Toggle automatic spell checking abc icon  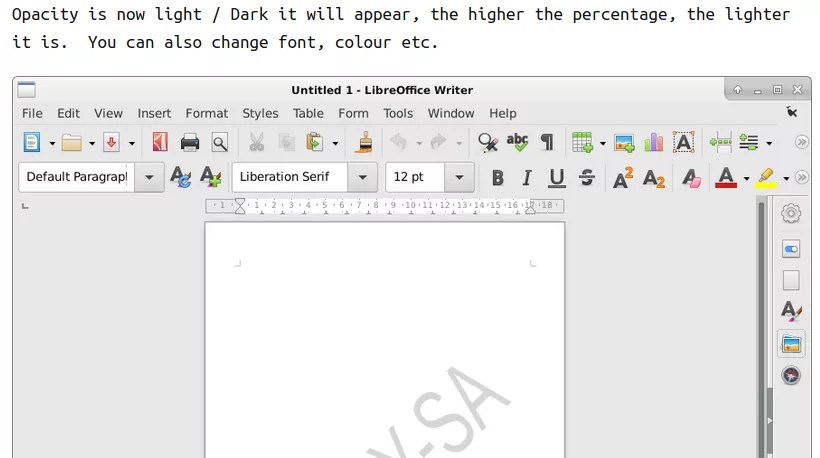tap(517, 142)
